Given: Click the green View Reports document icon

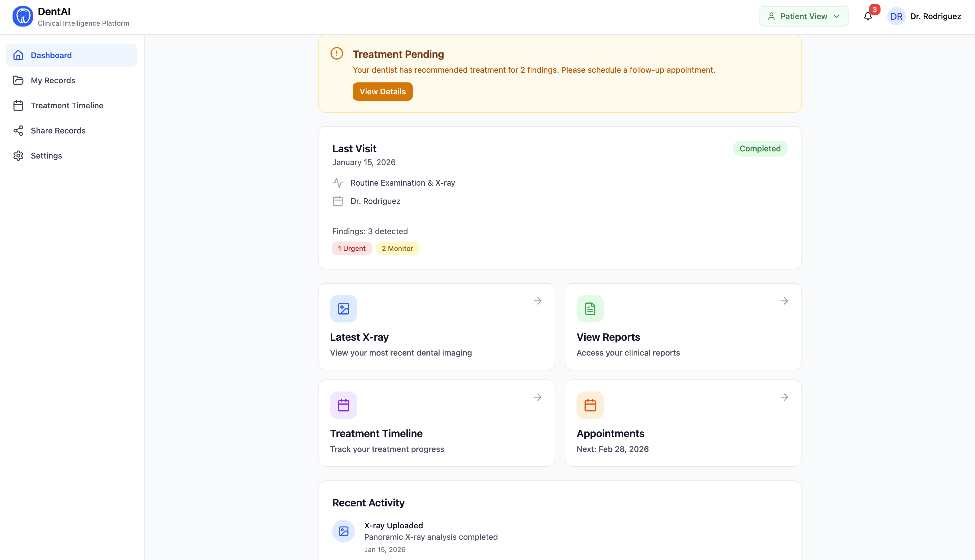Looking at the screenshot, I should tap(590, 309).
